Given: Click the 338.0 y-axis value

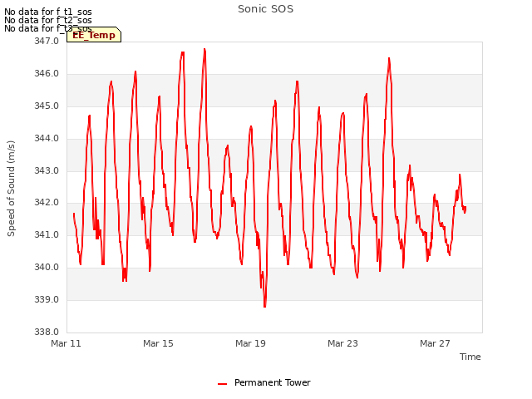Looking at the screenshot, I should coord(47,332).
